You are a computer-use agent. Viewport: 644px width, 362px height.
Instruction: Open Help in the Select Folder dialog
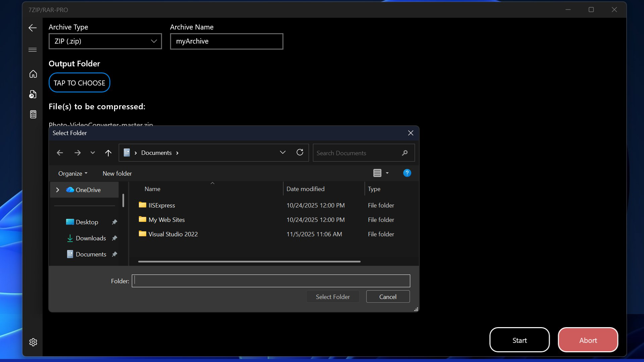coord(407,173)
